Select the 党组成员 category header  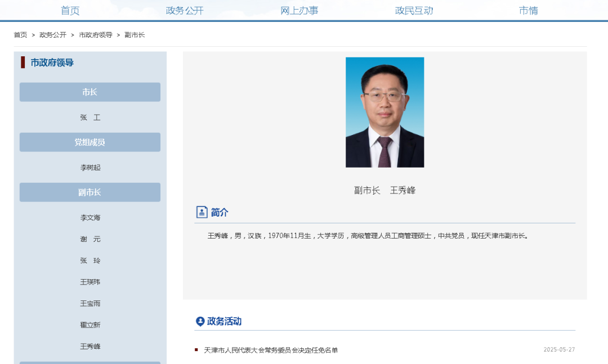click(90, 142)
